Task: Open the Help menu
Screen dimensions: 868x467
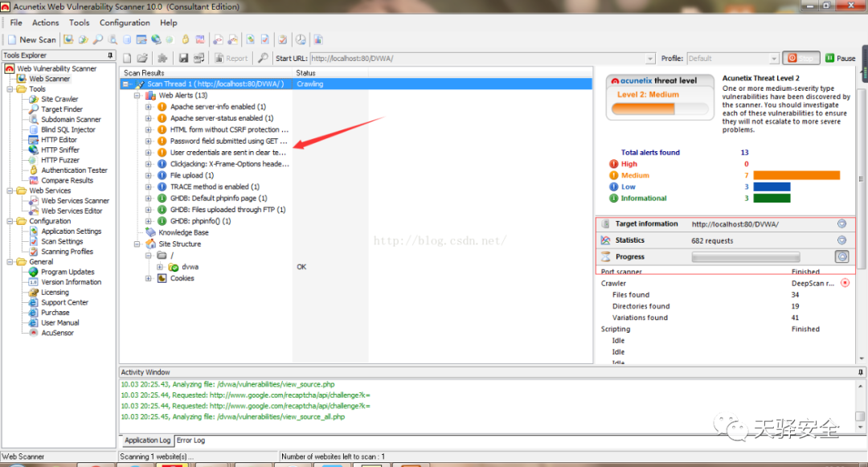Action: pyautogui.click(x=168, y=23)
